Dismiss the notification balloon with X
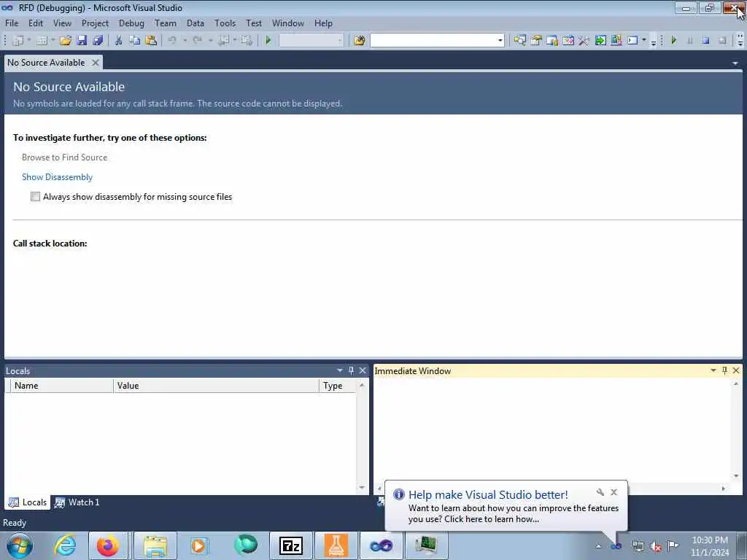 pos(614,492)
